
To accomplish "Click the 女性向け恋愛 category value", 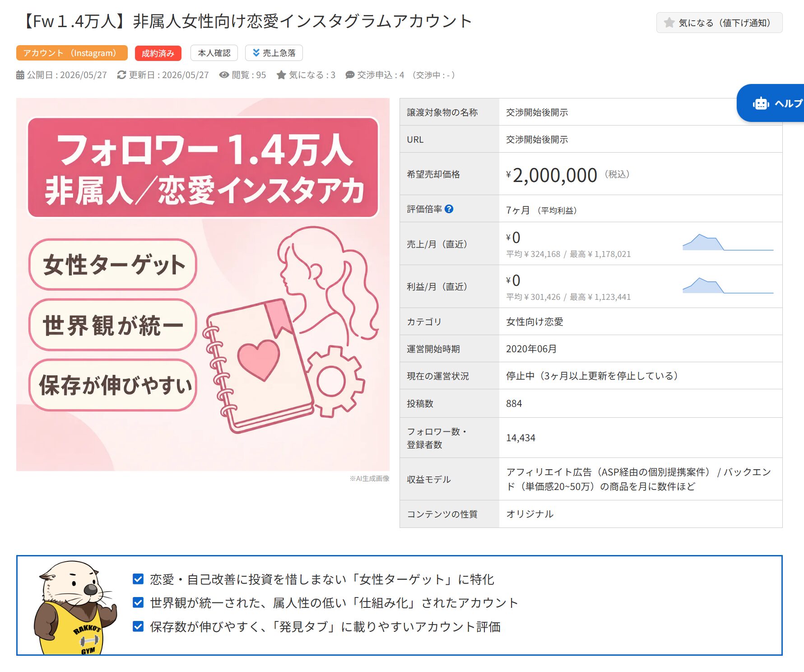I will [534, 322].
